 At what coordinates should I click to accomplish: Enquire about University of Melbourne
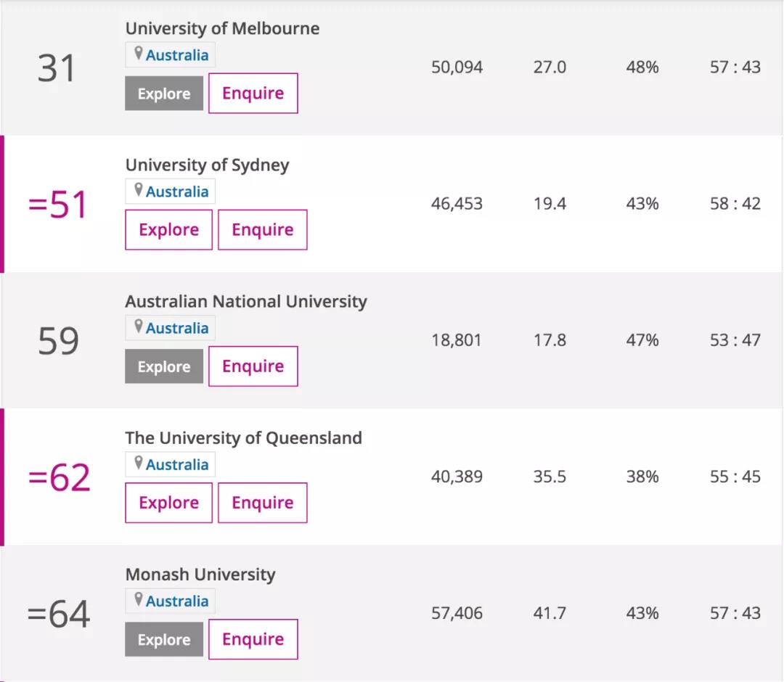[x=253, y=93]
